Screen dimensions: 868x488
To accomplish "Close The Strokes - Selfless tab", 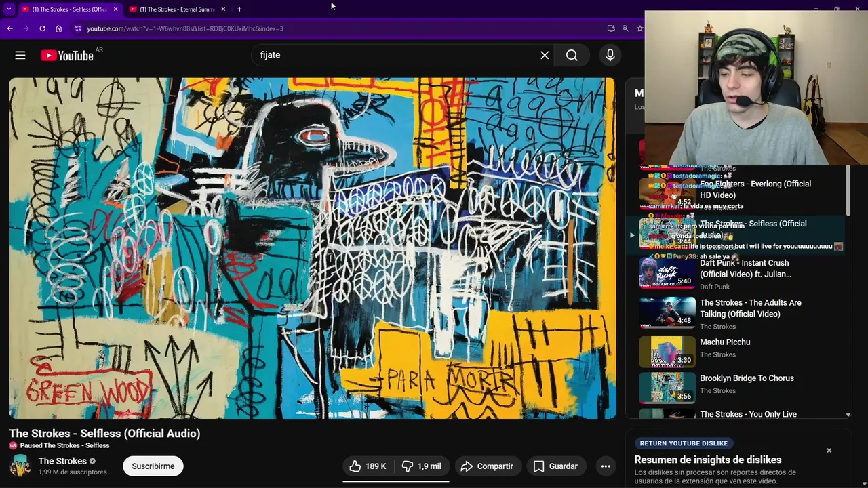I will tap(115, 9).
